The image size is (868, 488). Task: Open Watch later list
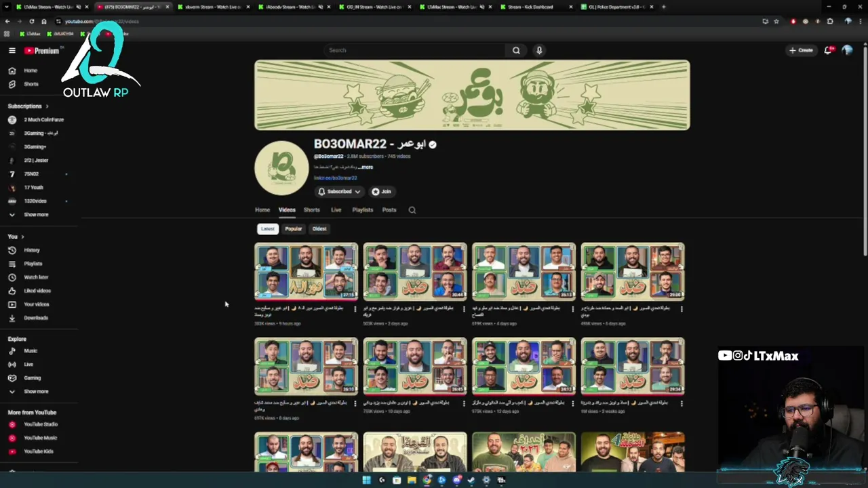[x=35, y=277]
